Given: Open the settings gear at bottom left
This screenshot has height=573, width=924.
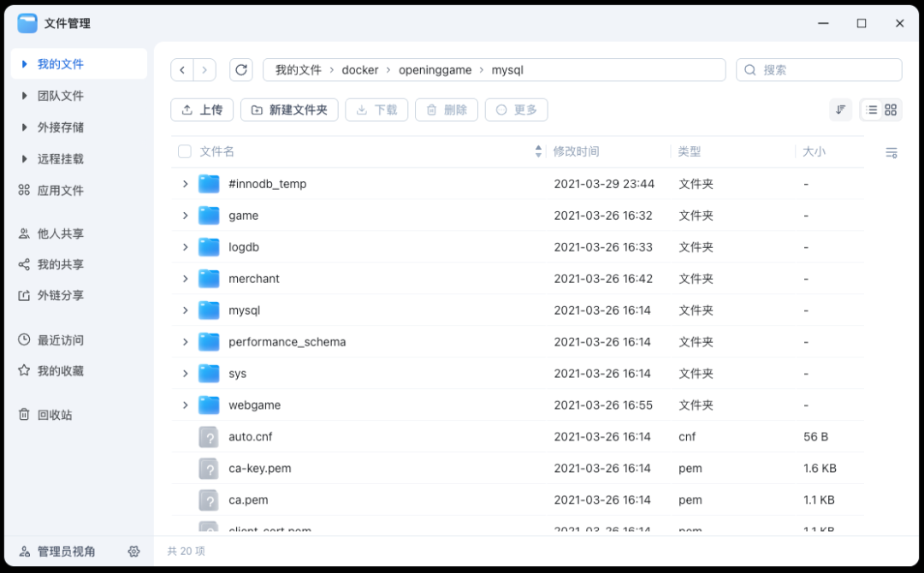Looking at the screenshot, I should pos(133,552).
